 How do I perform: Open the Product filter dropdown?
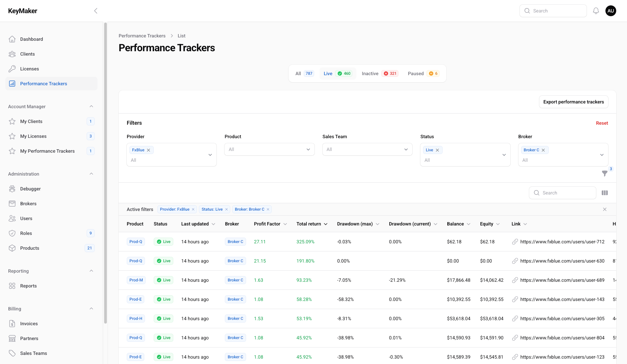point(269,149)
